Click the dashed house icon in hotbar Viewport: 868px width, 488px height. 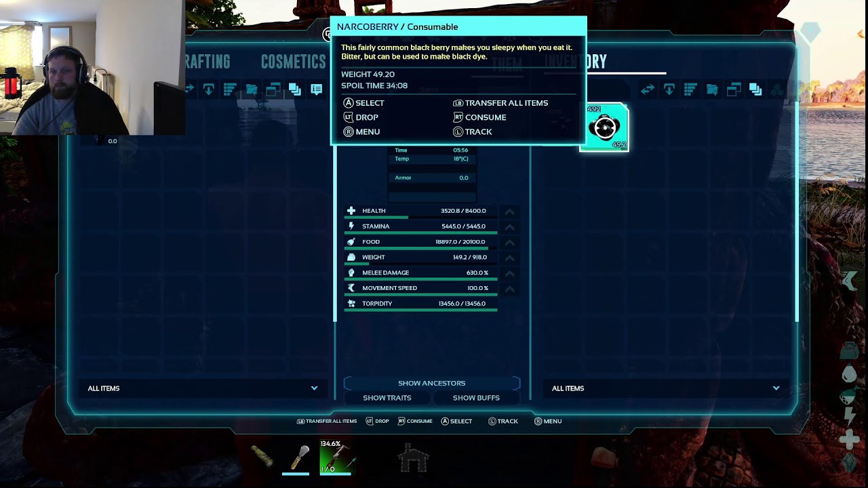click(x=413, y=459)
